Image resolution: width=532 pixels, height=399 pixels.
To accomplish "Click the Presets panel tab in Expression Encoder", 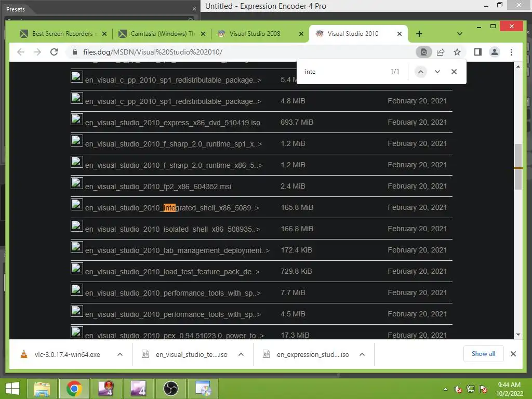I will pos(15,9).
